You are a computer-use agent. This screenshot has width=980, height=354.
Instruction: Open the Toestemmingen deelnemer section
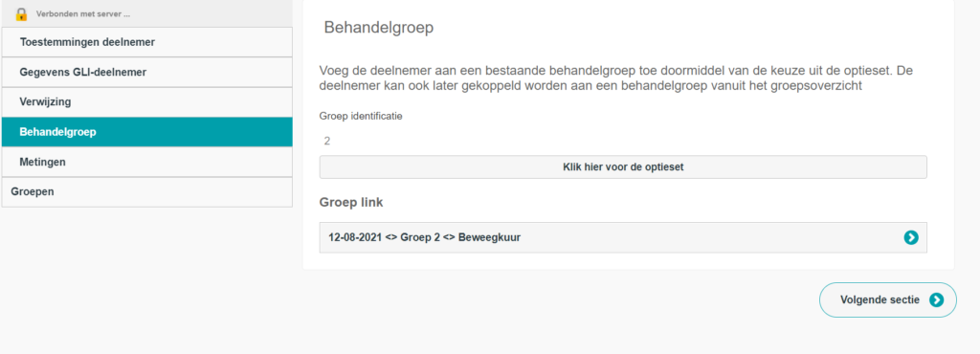pyautogui.click(x=146, y=42)
